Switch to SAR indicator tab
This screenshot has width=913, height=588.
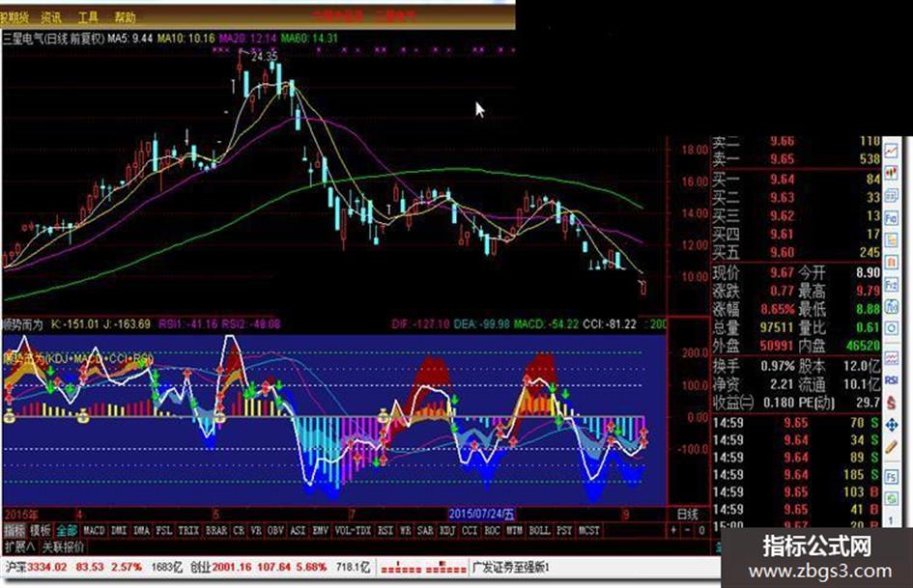pos(426,530)
